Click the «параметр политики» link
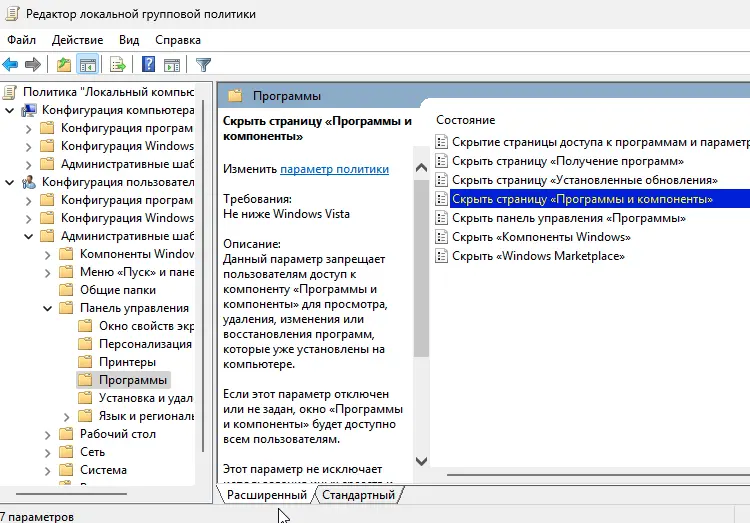750x523 pixels. pos(334,169)
